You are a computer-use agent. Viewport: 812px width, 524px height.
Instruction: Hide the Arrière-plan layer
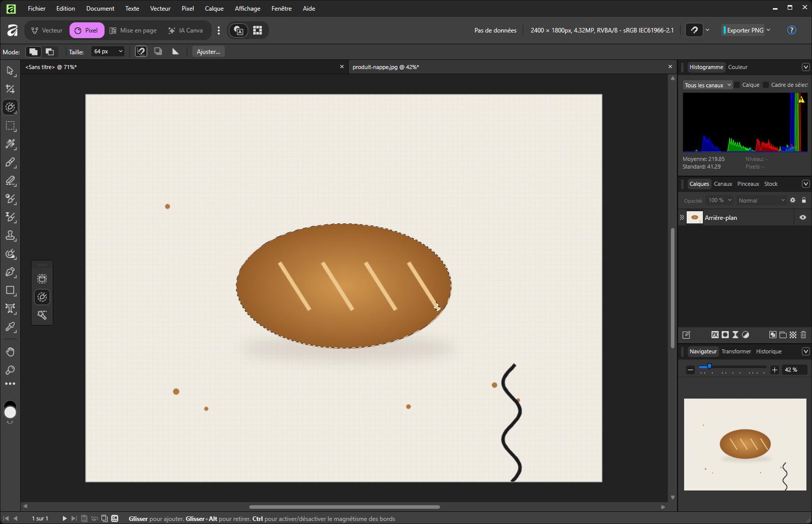click(x=803, y=217)
